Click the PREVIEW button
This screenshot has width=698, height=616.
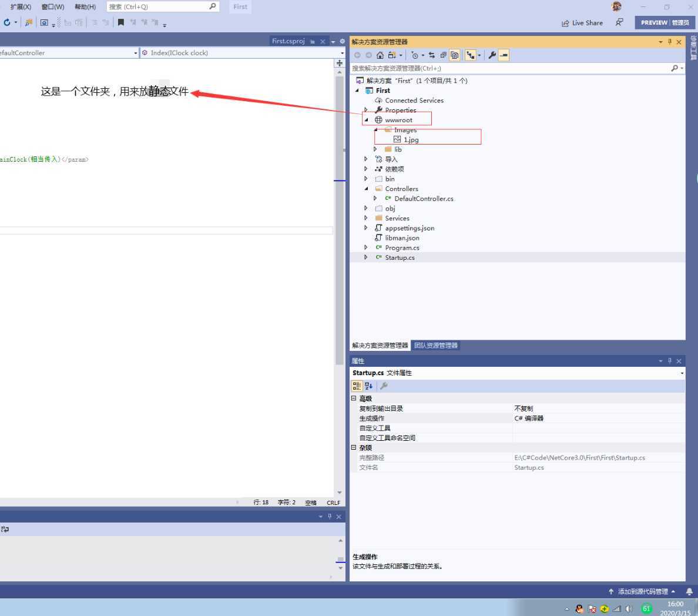tap(654, 22)
